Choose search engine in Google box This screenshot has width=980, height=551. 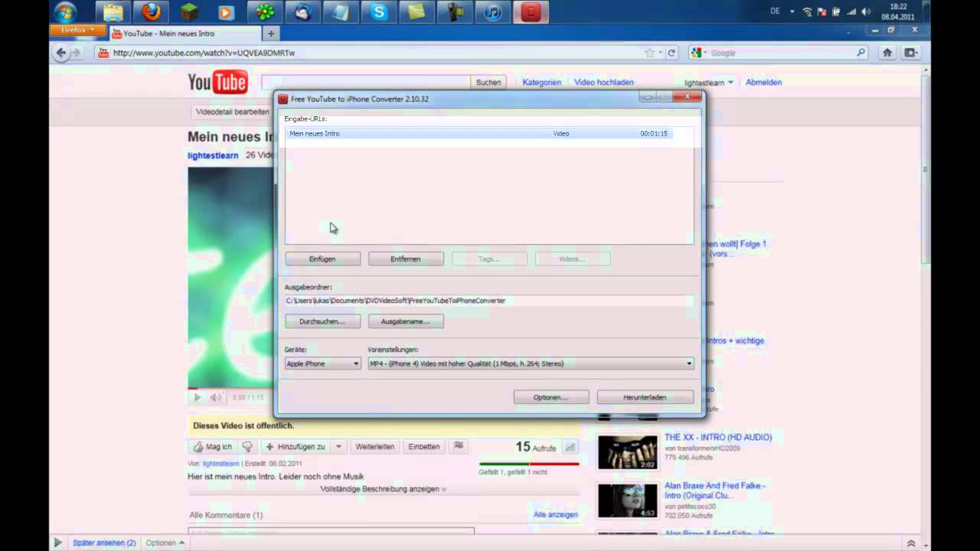697,53
